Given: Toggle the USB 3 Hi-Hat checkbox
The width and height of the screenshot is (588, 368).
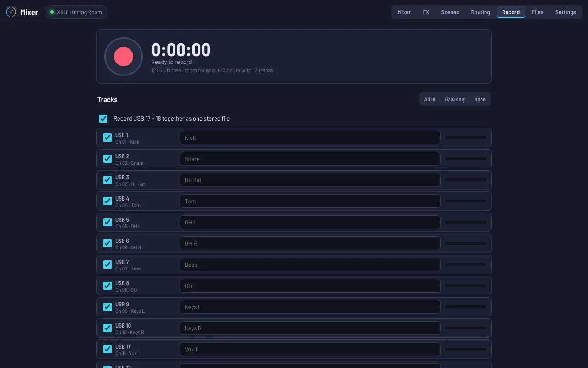Looking at the screenshot, I should 107,180.
